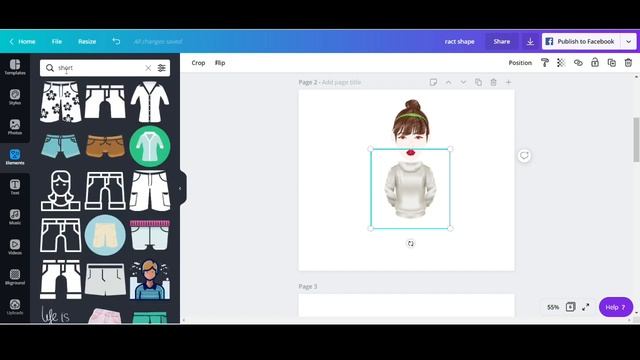Go back to Home
Screen dimensions: 640x360
click(x=22, y=41)
